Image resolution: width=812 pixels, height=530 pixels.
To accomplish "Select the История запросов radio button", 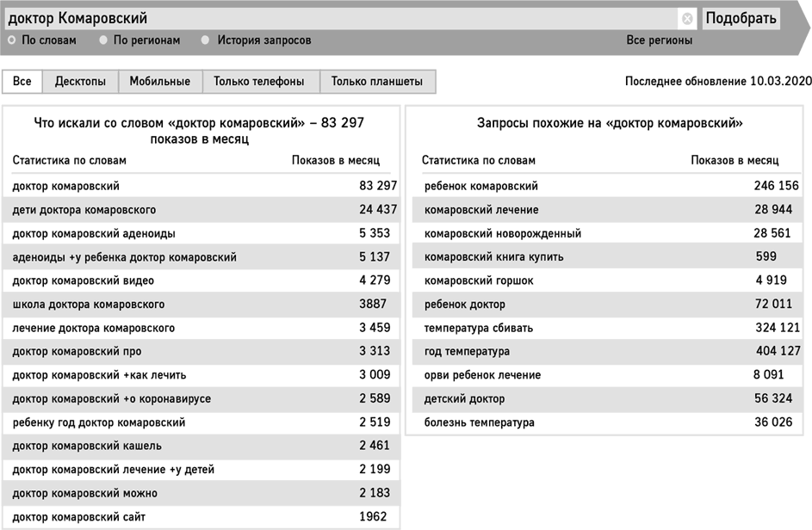I will 206,40.
